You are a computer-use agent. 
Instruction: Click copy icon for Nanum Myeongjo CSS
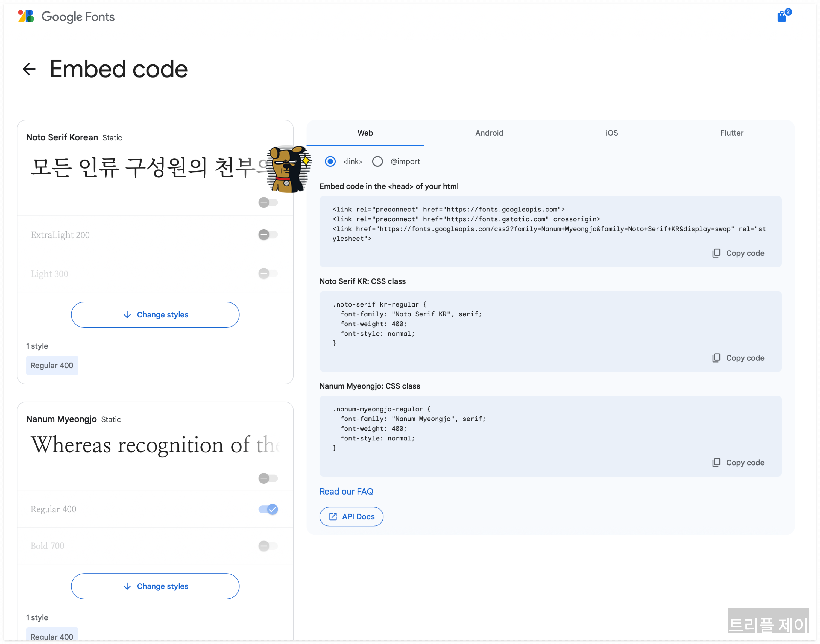tap(716, 463)
